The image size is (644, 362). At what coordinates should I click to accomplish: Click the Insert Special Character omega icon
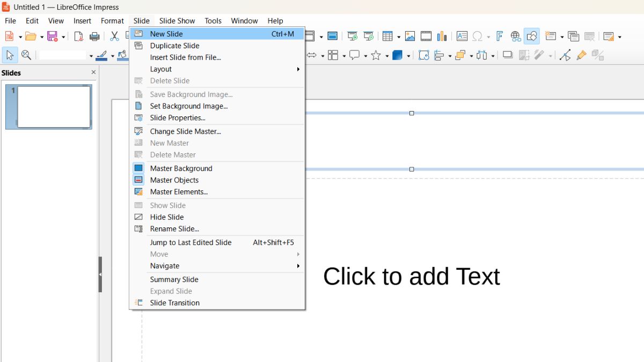pyautogui.click(x=478, y=36)
